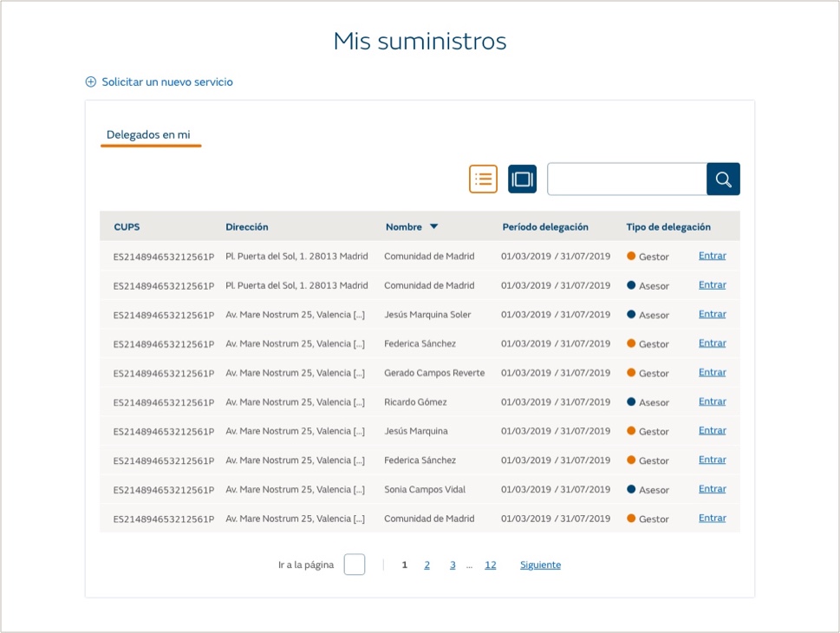Click orange Gestor dot in Gerado Campos row
840x633 pixels.
pyautogui.click(x=631, y=373)
